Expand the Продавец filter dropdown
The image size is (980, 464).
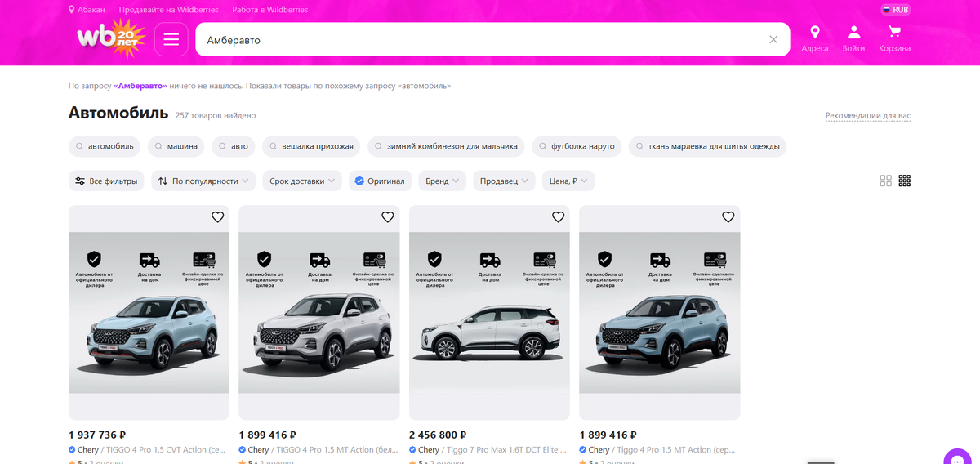click(x=504, y=181)
